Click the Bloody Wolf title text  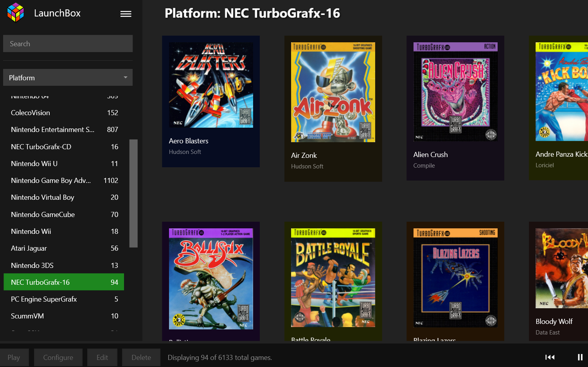(554, 322)
